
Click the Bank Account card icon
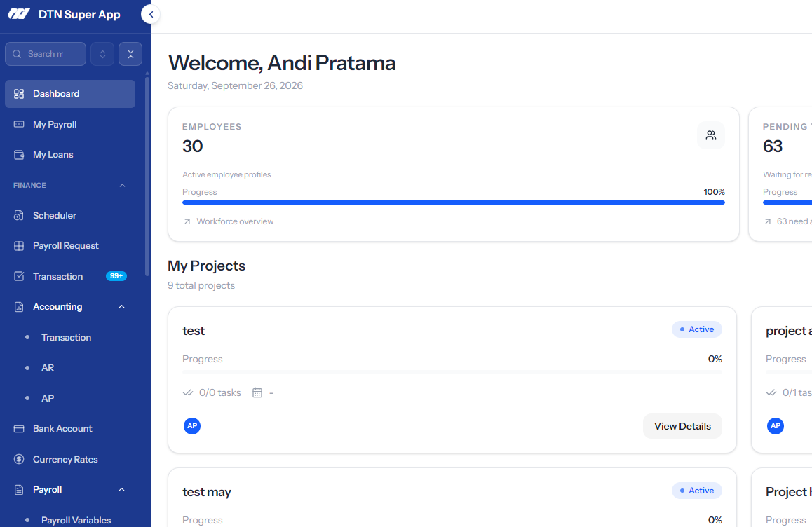pos(19,429)
